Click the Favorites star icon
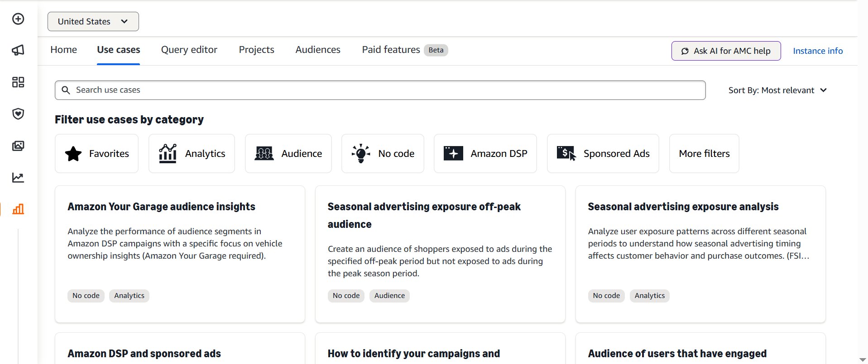Screen dimensions: 868x364 click(x=73, y=154)
